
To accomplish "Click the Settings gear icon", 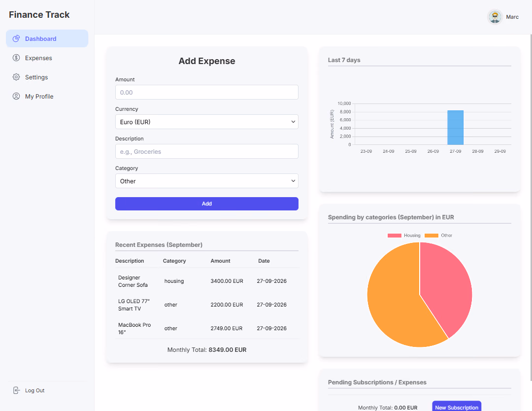I will coord(16,77).
